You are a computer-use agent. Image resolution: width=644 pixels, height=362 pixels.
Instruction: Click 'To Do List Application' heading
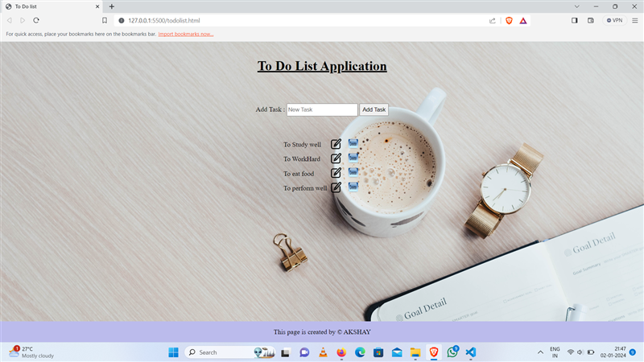pyautogui.click(x=322, y=66)
